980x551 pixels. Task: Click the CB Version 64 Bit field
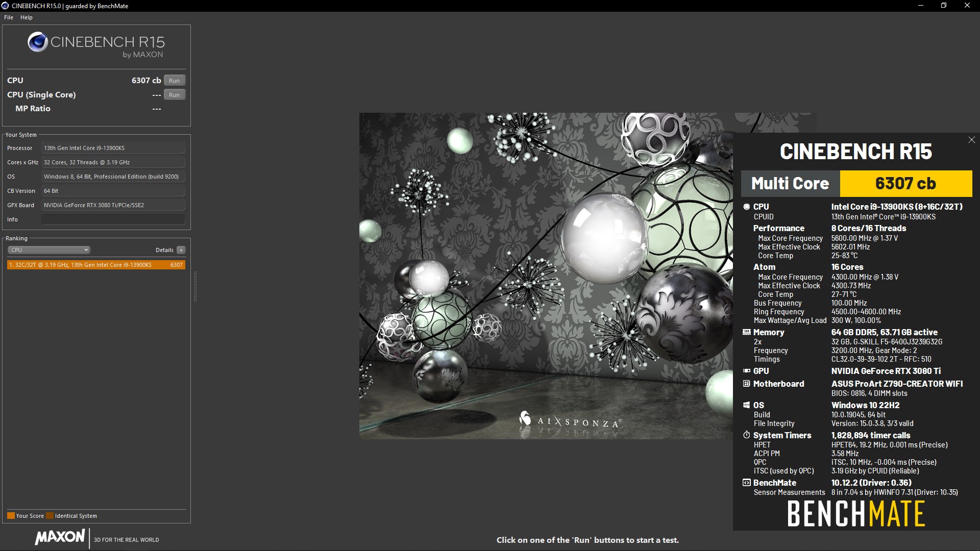pos(113,191)
